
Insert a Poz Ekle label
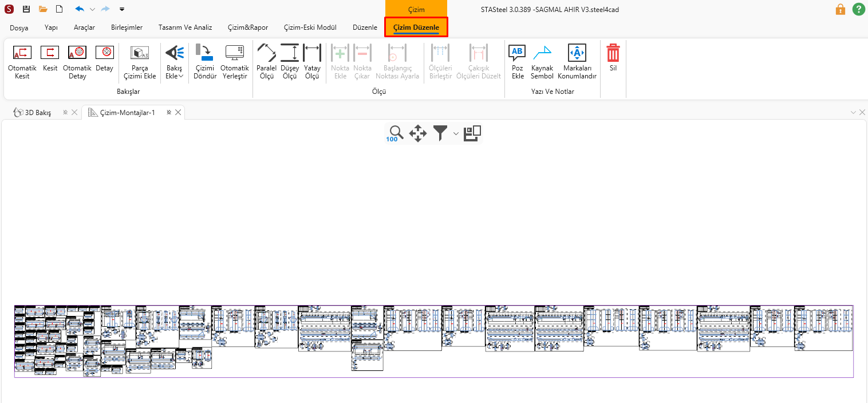click(518, 62)
